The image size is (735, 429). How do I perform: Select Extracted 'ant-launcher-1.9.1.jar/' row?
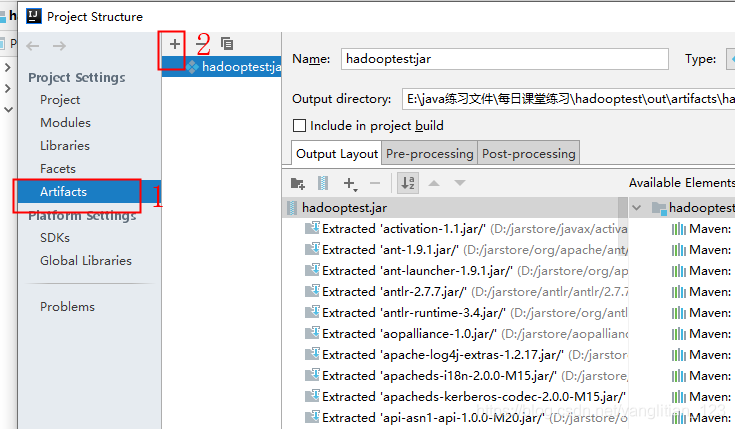pos(455,271)
